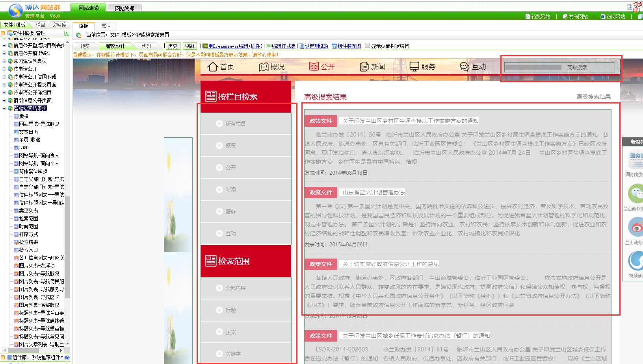This screenshot has width=643, height=364.
Task: Collapse the 智能检索结果页 tree node
Action: (4, 108)
